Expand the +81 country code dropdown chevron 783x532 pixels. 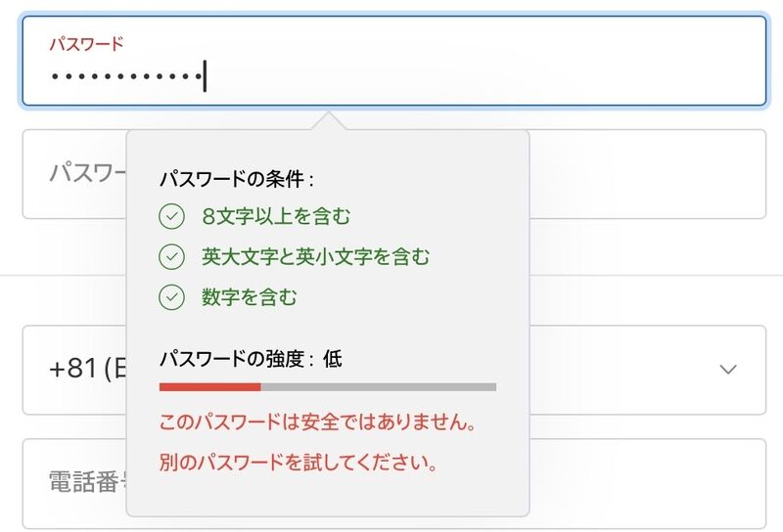[728, 370]
